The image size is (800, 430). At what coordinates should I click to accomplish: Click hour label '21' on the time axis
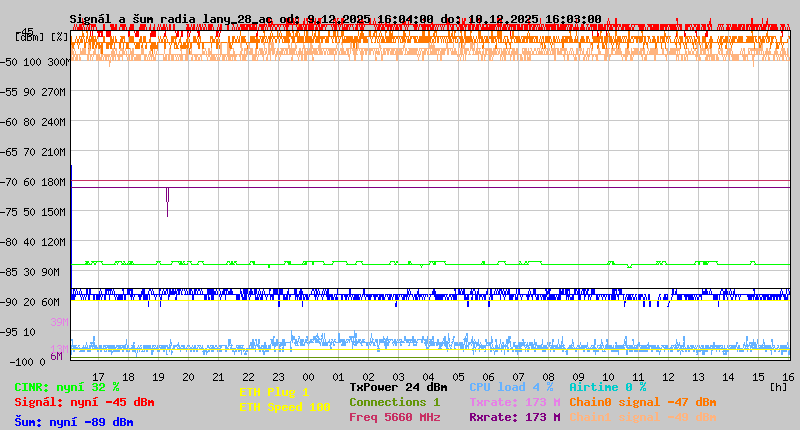click(x=218, y=377)
